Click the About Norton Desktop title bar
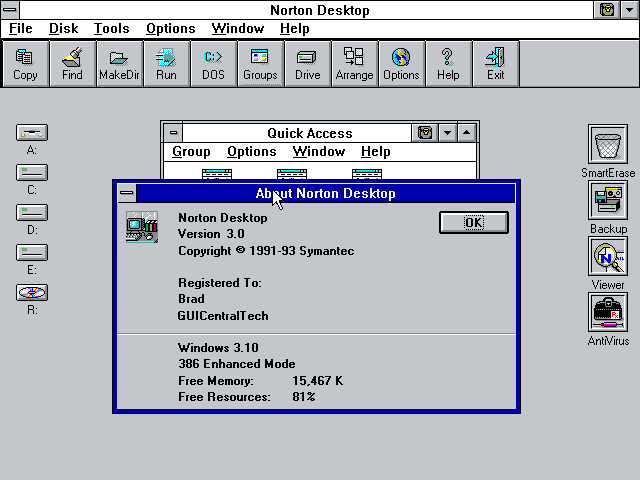 (x=326, y=193)
